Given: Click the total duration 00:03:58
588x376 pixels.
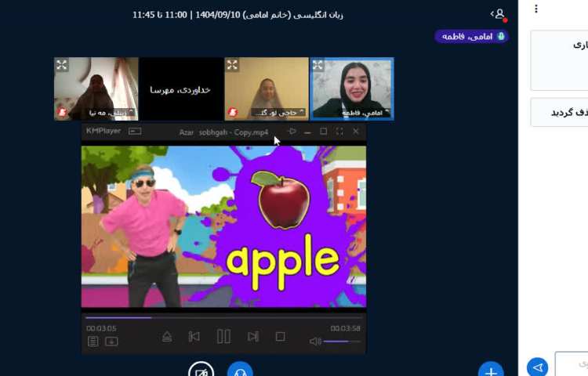Looking at the screenshot, I should click(346, 328).
